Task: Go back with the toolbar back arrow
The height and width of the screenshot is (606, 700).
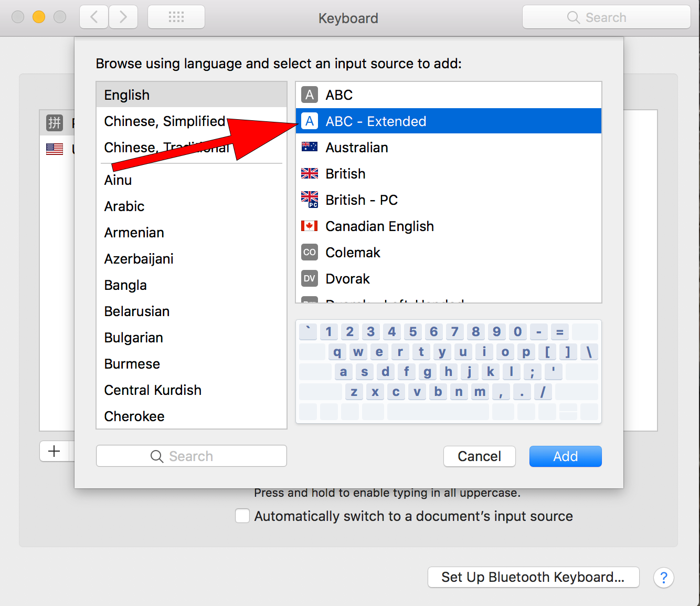Action: click(x=94, y=17)
